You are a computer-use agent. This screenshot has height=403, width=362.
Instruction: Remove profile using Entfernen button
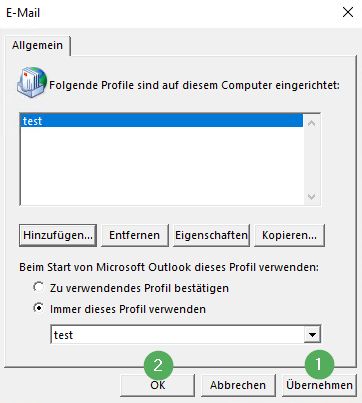pos(135,235)
